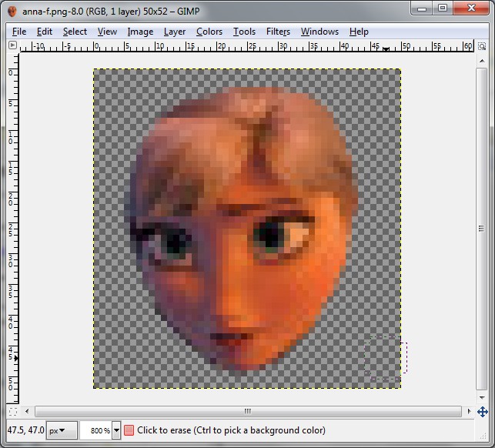Click the image menu arrow button at ruler corner

pos(12,45)
